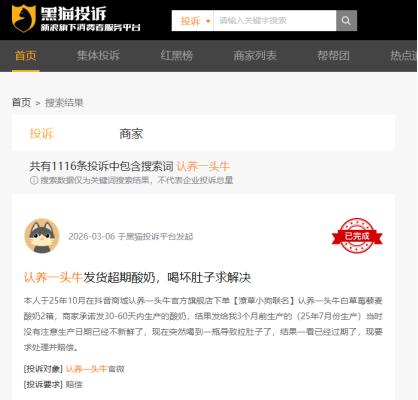Open the 集体投诉 navigation tab
Viewport: 418px width, 400px height.
[98, 55]
